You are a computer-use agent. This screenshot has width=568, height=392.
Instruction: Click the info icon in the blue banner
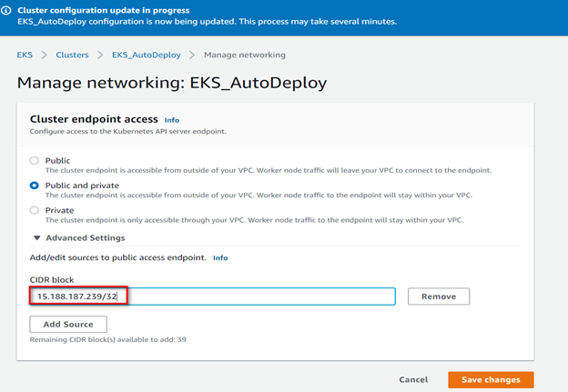(7, 12)
